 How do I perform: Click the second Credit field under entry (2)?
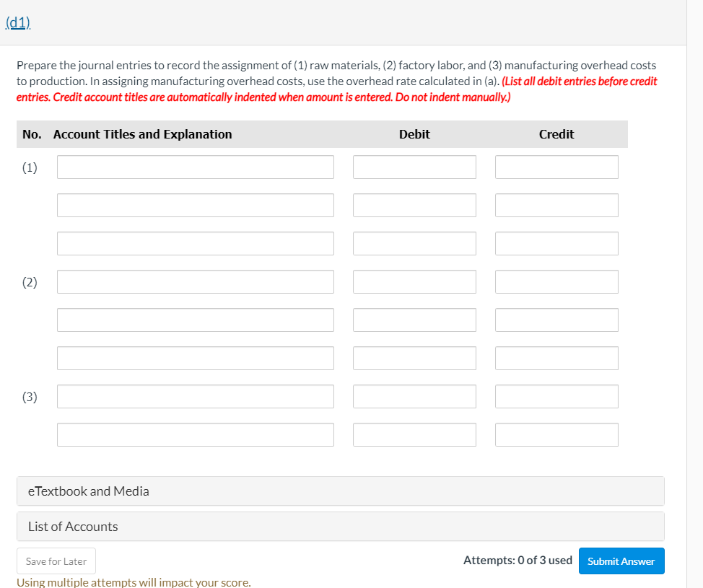556,320
